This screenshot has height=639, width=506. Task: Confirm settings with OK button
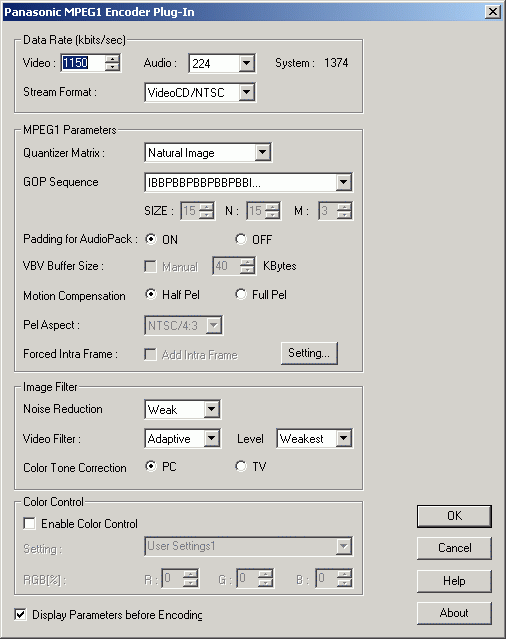pyautogui.click(x=454, y=516)
